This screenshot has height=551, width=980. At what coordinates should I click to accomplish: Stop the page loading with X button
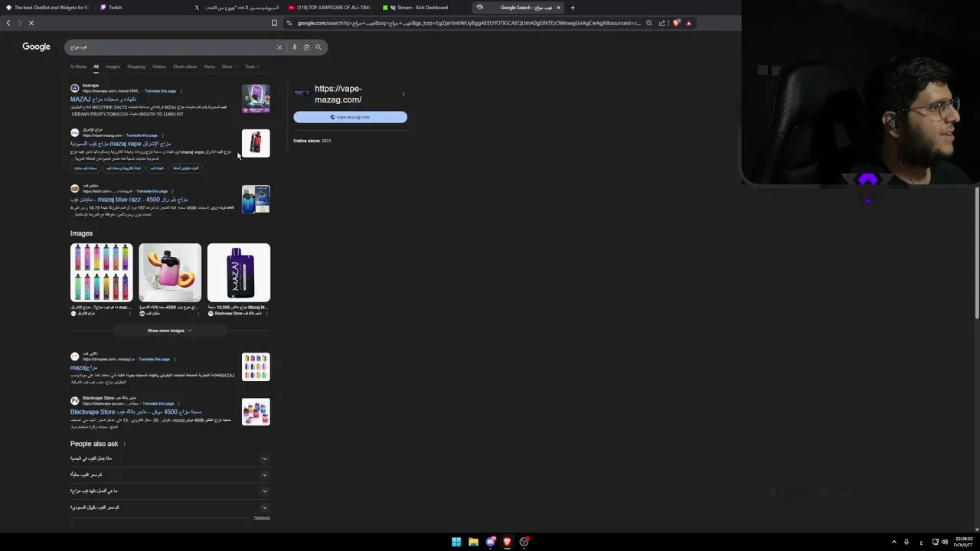[31, 23]
